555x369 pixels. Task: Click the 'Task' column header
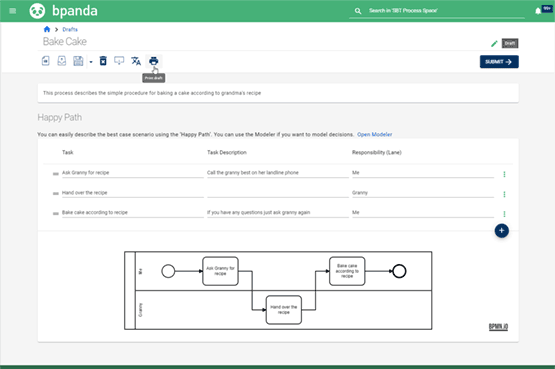click(x=68, y=152)
